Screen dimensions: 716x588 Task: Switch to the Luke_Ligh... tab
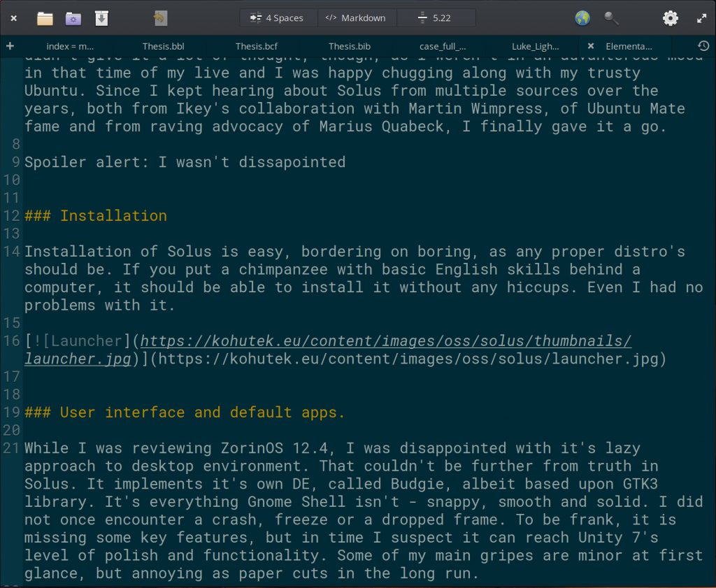pyautogui.click(x=535, y=46)
